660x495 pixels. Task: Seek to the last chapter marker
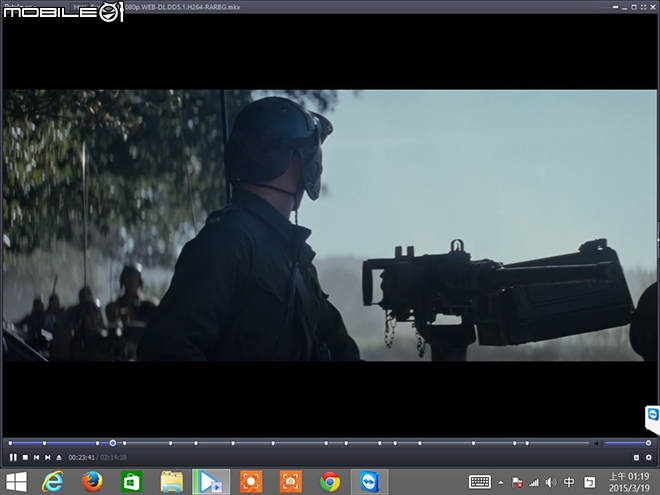[527, 443]
